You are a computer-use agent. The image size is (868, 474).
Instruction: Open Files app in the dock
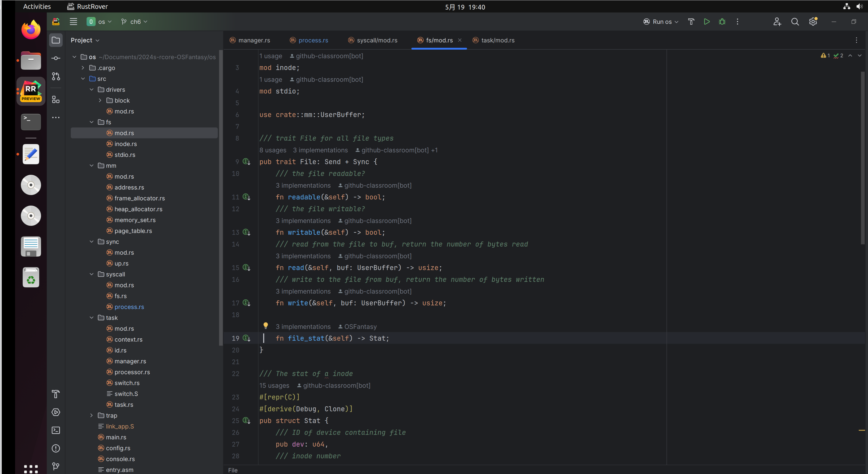[31, 60]
